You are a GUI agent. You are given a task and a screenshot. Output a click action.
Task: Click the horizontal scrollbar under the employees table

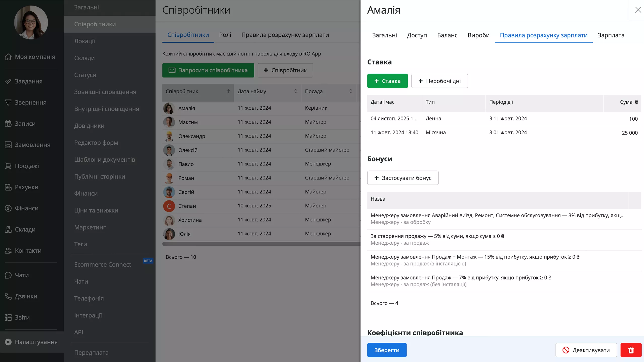pyautogui.click(x=261, y=244)
